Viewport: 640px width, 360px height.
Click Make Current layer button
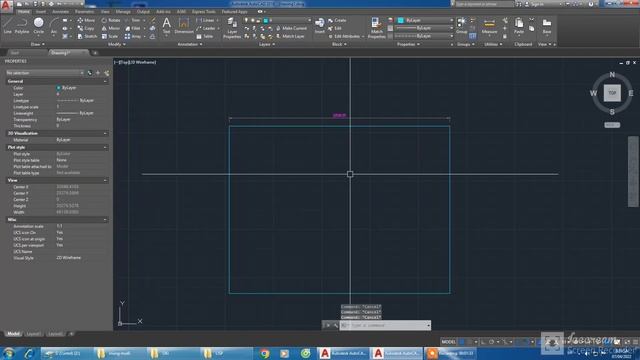[291, 28]
